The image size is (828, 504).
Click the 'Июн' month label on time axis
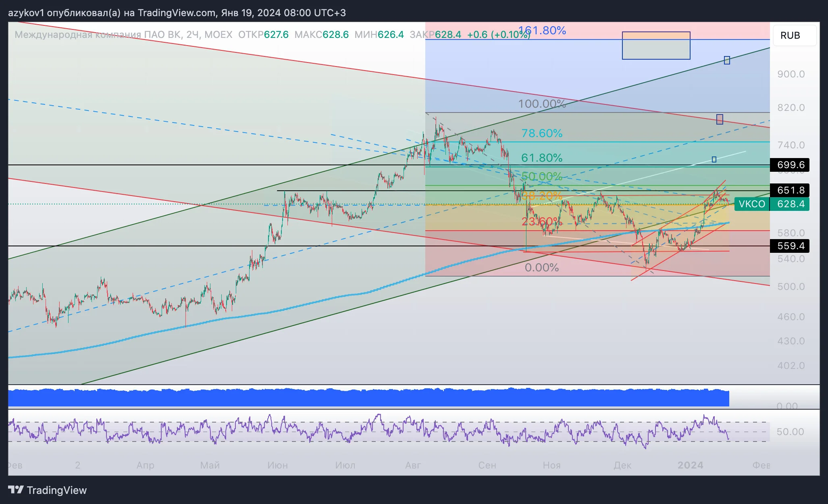click(277, 465)
